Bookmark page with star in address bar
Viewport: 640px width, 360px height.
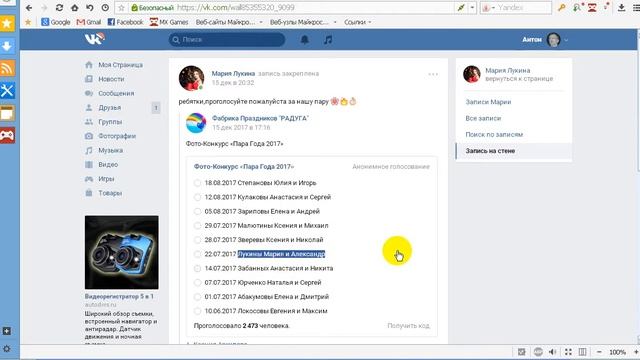[121, 8]
